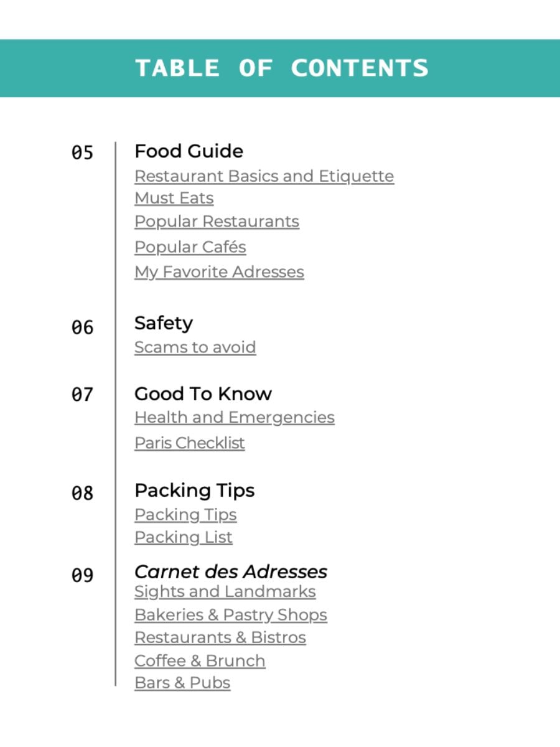The height and width of the screenshot is (747, 560).
Task: Open the Health and Emergencies link
Action: [234, 418]
